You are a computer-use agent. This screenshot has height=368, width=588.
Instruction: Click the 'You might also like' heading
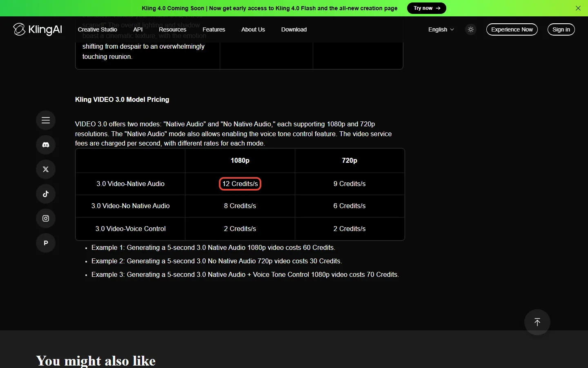pyautogui.click(x=96, y=361)
